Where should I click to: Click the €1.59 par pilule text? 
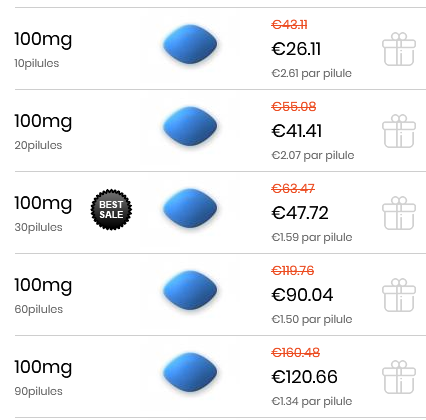(312, 237)
